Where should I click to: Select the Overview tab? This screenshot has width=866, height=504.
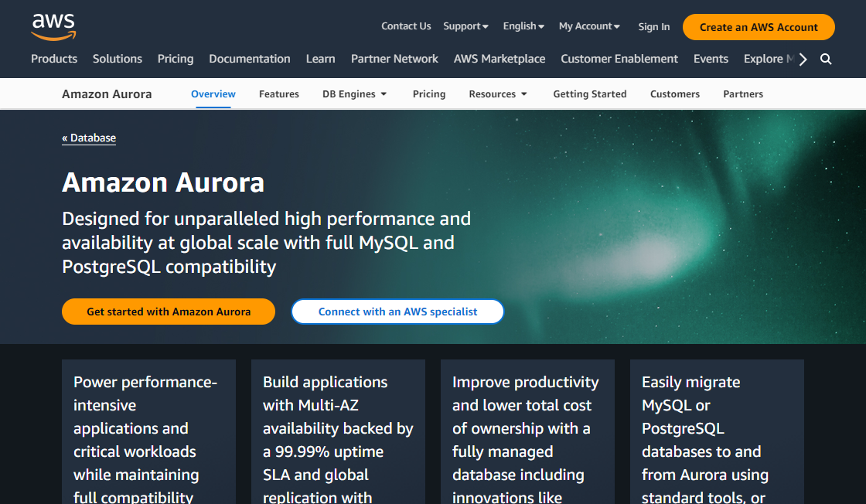pyautogui.click(x=213, y=94)
